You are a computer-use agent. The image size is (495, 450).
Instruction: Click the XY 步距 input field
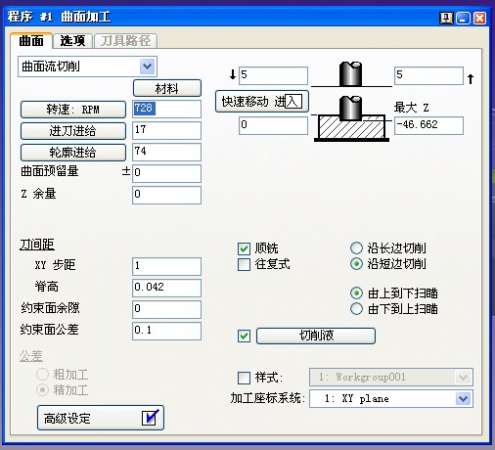click(167, 266)
